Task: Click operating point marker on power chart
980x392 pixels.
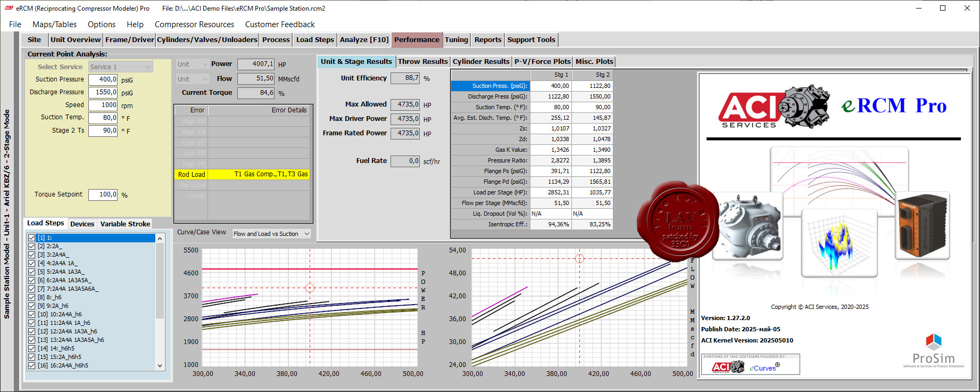Action: click(310, 288)
